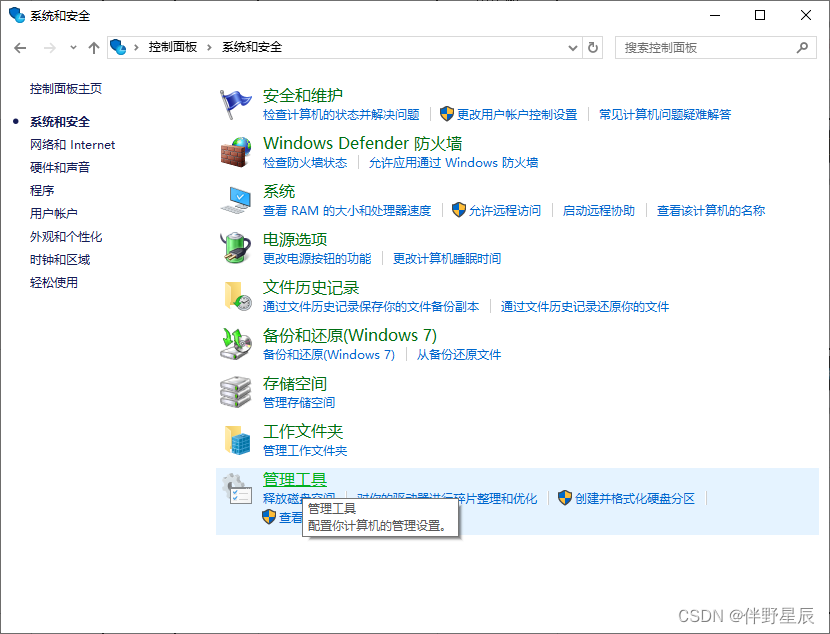This screenshot has width=830, height=634.
Task: Click 管理工作文件夹 link
Action: (x=305, y=450)
